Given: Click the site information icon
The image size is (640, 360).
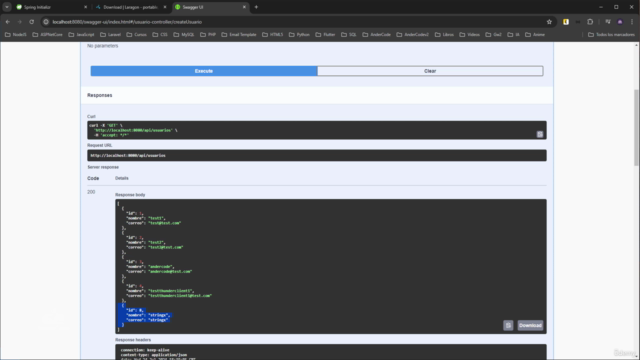Looking at the screenshot, I should 46,22.
